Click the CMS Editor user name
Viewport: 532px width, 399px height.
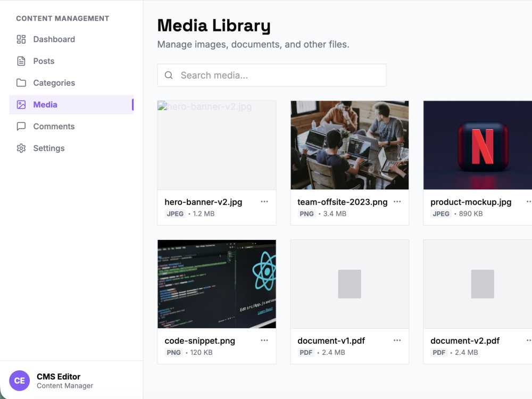[x=59, y=377]
